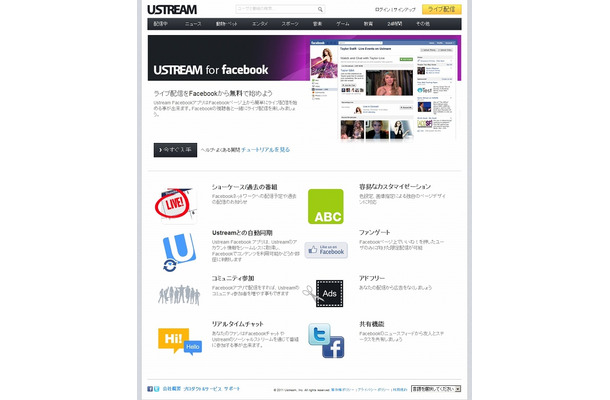Click the green ABC customization icon
Screen dimensions: 610x400
pyautogui.click(x=326, y=206)
